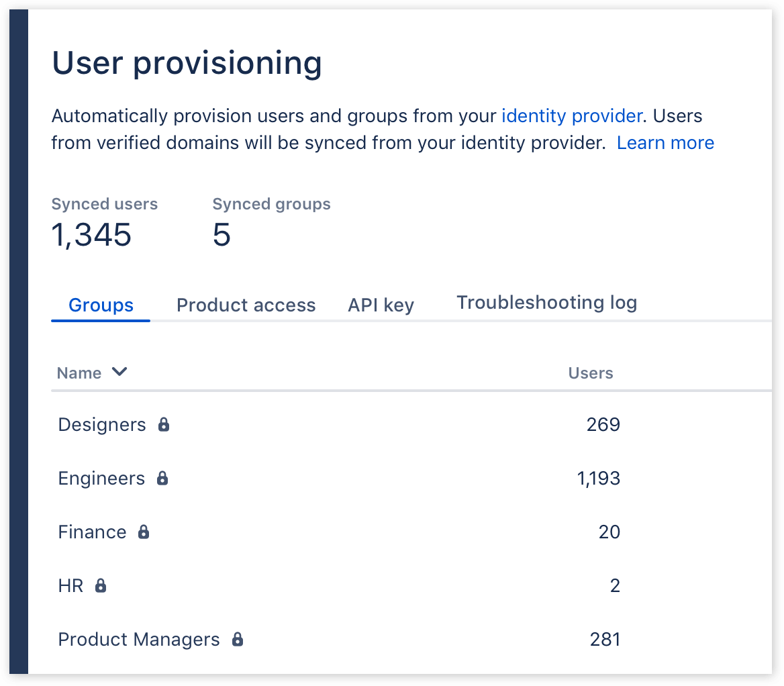The image size is (784, 686).
Task: Click the Synced users label
Action: [x=105, y=204]
